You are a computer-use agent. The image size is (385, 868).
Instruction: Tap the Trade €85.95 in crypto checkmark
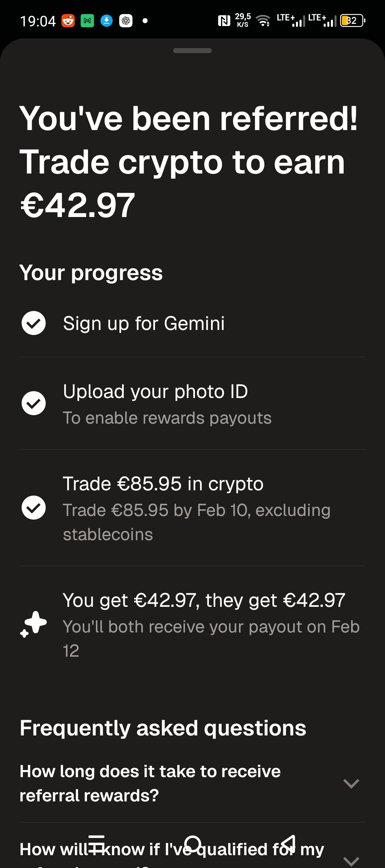pos(34,508)
